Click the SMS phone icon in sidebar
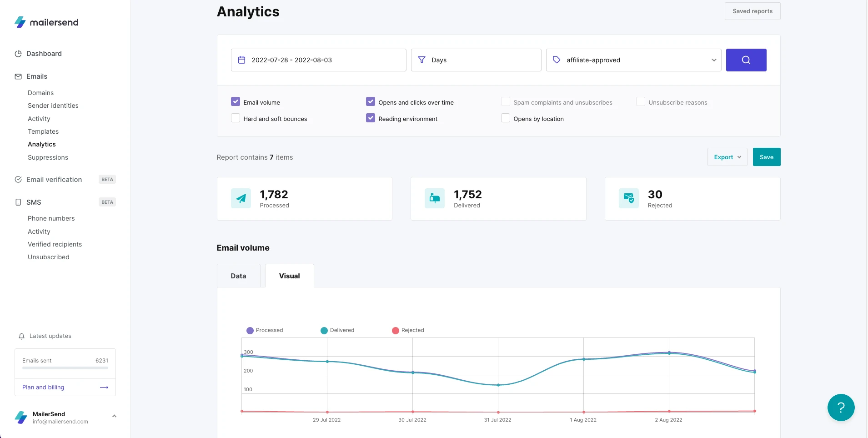868x438 pixels. point(18,202)
